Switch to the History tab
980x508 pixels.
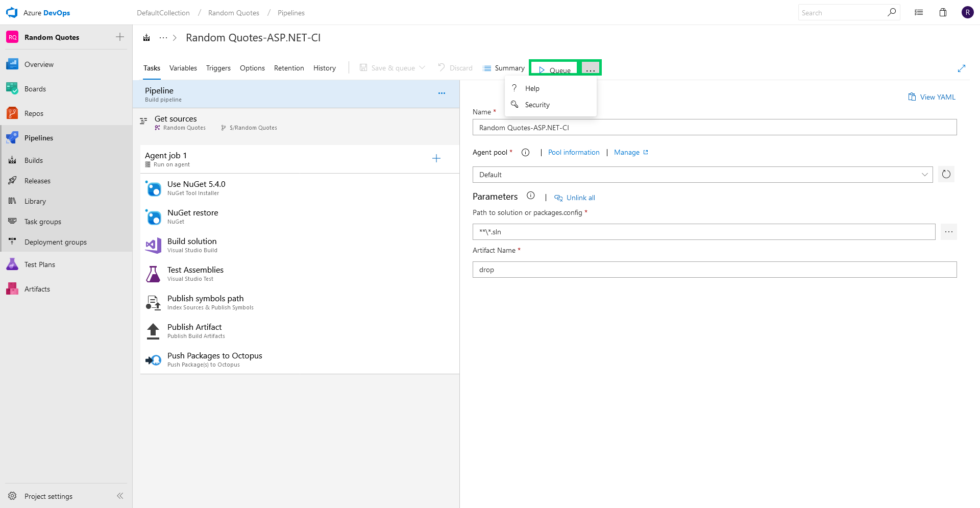click(x=325, y=68)
